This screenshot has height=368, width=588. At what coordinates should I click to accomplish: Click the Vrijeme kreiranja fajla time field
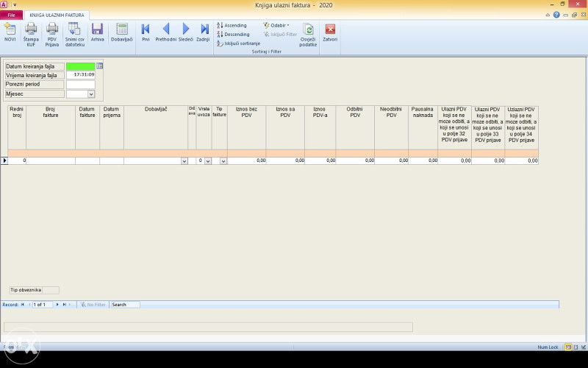pyautogui.click(x=81, y=75)
